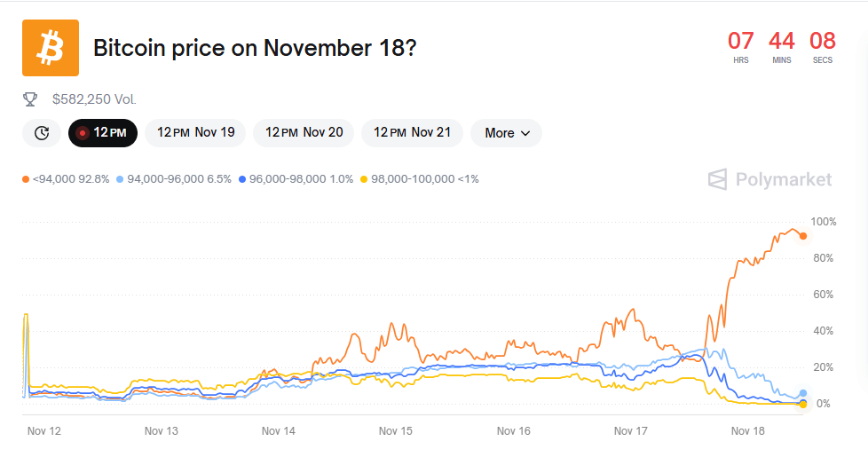
Task: Click the orange Bitcoin logo icon
Action: pos(50,48)
